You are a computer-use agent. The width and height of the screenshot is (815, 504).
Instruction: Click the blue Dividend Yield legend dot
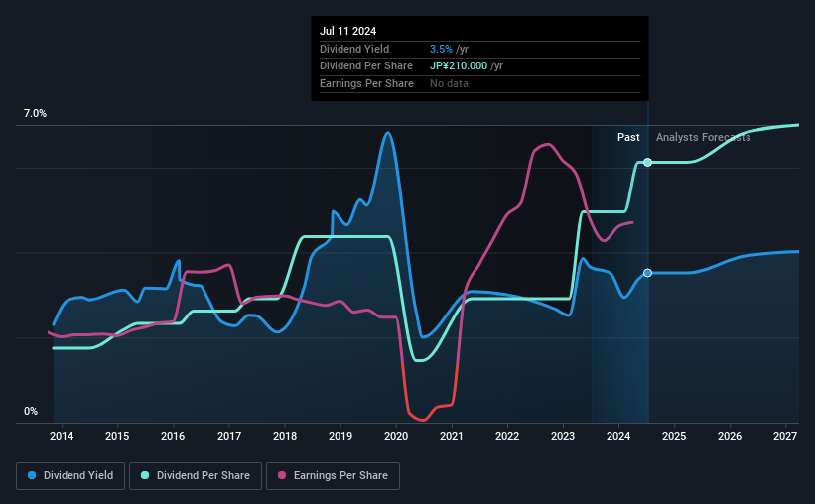pyautogui.click(x=32, y=475)
